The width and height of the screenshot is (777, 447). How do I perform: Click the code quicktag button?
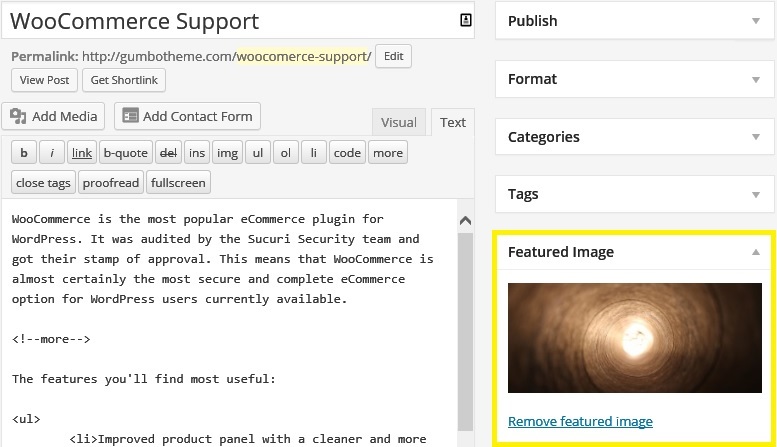pos(347,153)
